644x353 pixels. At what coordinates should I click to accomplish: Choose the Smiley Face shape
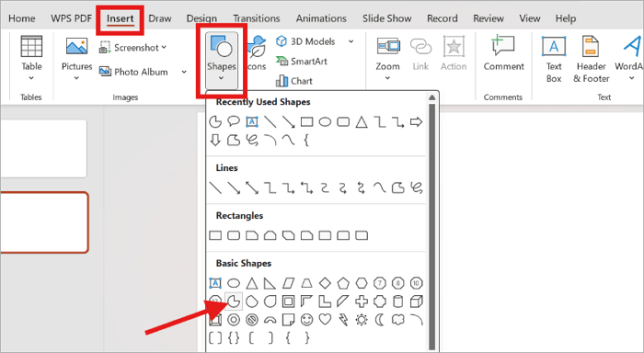[x=306, y=319]
